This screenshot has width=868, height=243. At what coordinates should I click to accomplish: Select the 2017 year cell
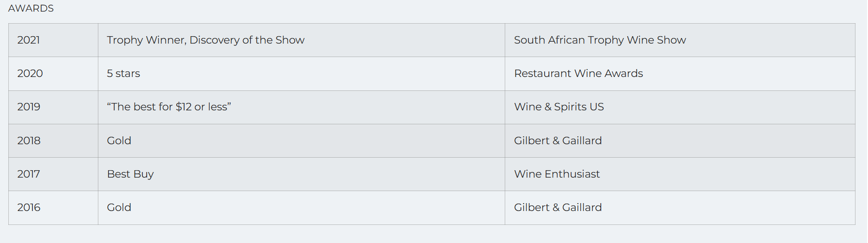pyautogui.click(x=53, y=174)
